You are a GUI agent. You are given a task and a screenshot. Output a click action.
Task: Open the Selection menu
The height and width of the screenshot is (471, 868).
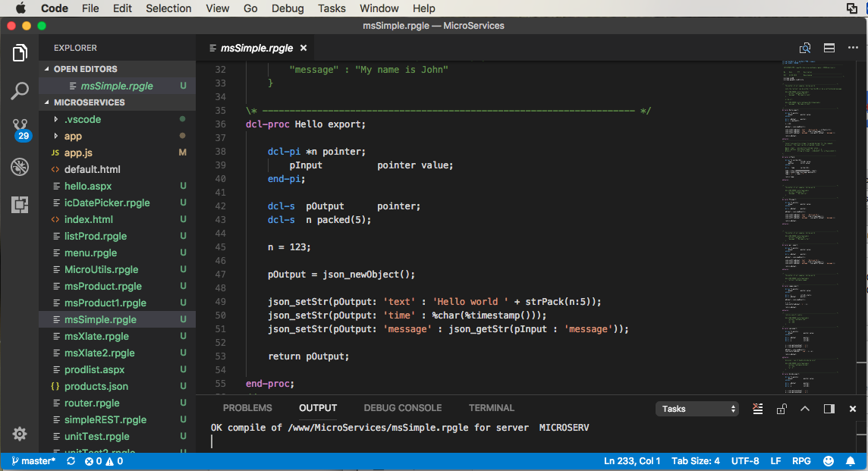[168, 8]
